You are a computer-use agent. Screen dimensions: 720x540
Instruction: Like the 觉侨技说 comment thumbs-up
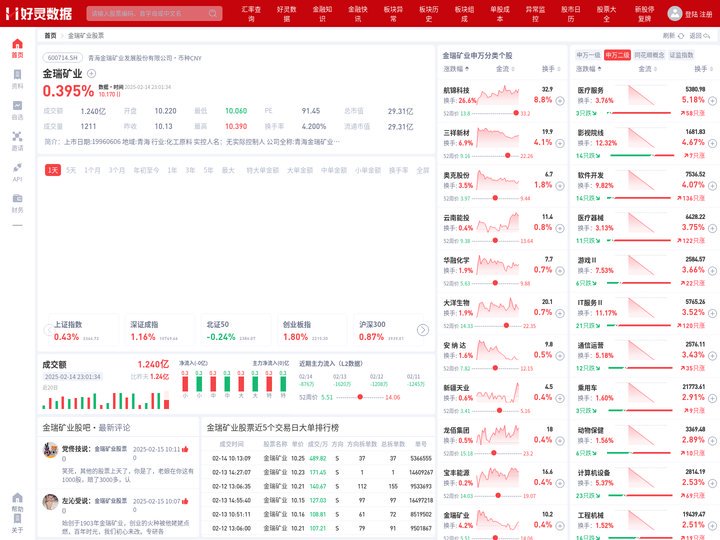point(185,449)
